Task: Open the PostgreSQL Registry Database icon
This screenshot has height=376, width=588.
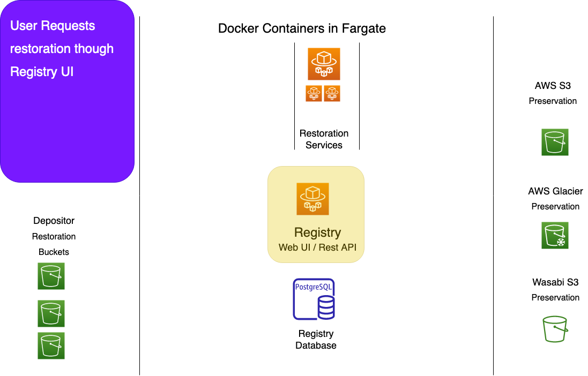Action: click(314, 299)
